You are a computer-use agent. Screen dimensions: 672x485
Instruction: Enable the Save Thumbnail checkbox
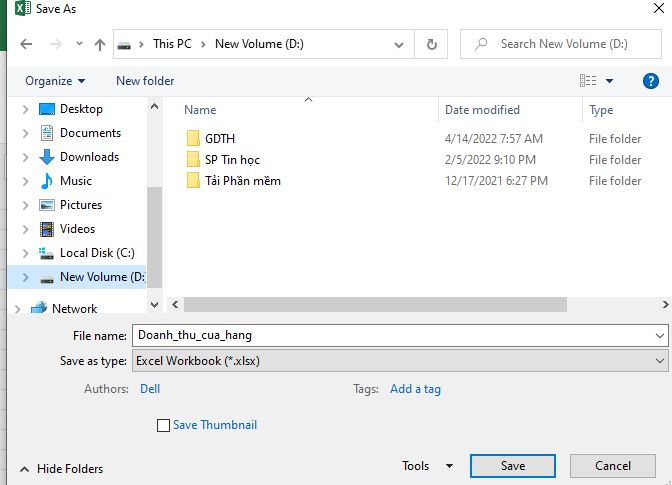pyautogui.click(x=164, y=425)
